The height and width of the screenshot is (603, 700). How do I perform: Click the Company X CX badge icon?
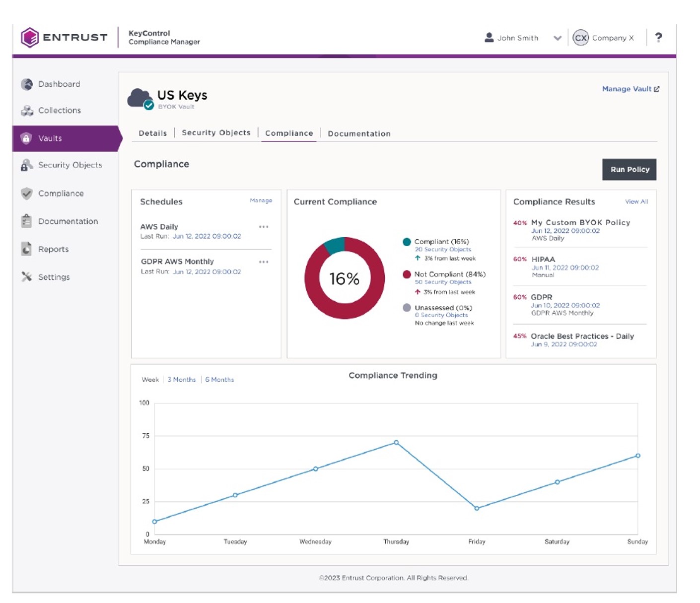(x=580, y=38)
